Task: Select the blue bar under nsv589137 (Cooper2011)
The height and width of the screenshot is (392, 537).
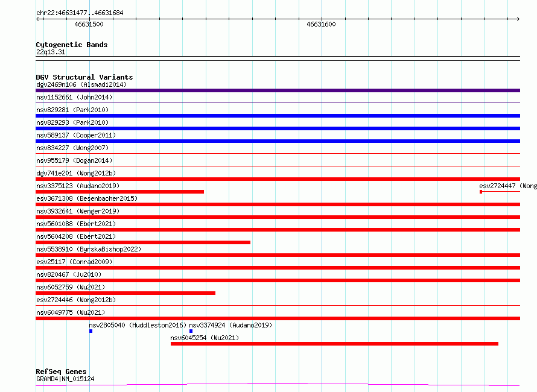Action: tap(278, 141)
